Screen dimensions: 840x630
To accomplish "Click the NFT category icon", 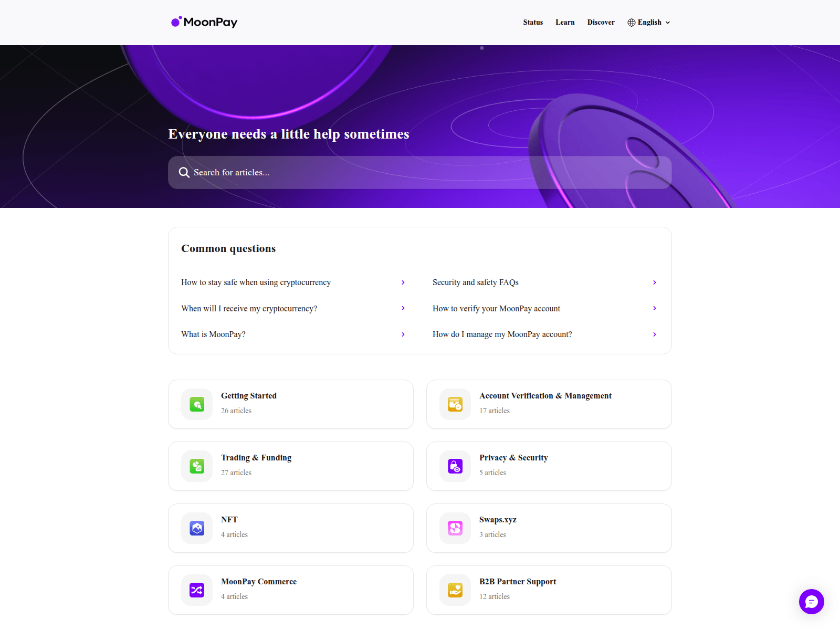I will point(197,528).
